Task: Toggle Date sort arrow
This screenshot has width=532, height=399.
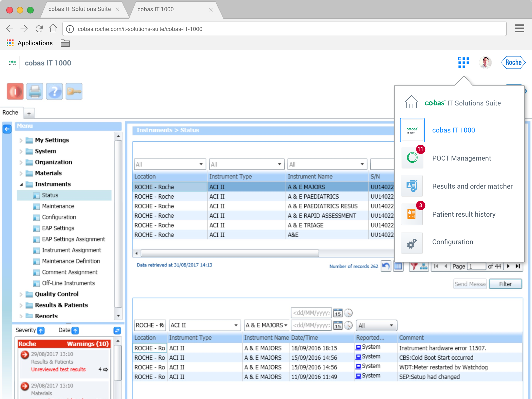Action: coord(75,330)
